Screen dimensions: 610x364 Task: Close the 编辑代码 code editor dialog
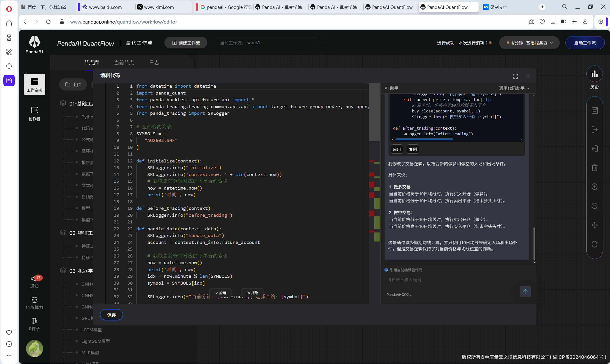click(528, 76)
